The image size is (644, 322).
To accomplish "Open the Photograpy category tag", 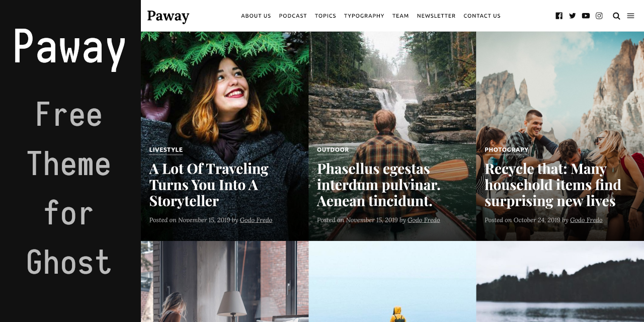I will point(506,150).
